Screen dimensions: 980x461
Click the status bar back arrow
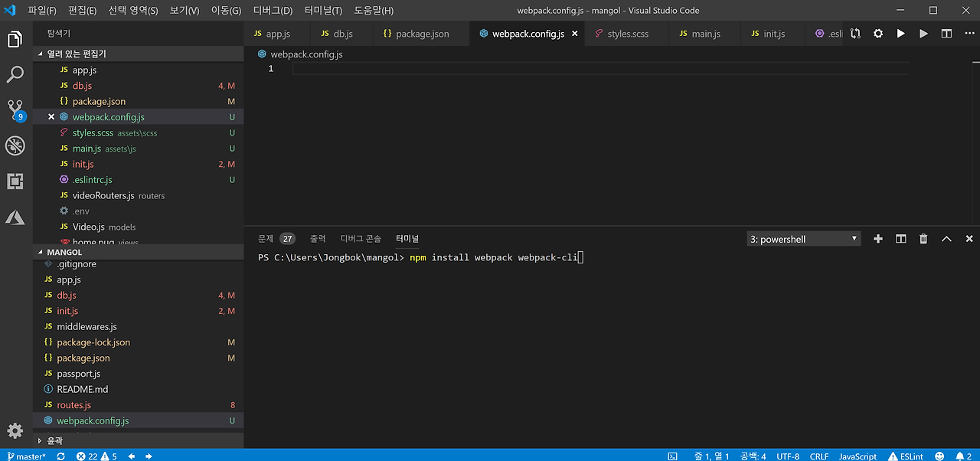click(132, 456)
